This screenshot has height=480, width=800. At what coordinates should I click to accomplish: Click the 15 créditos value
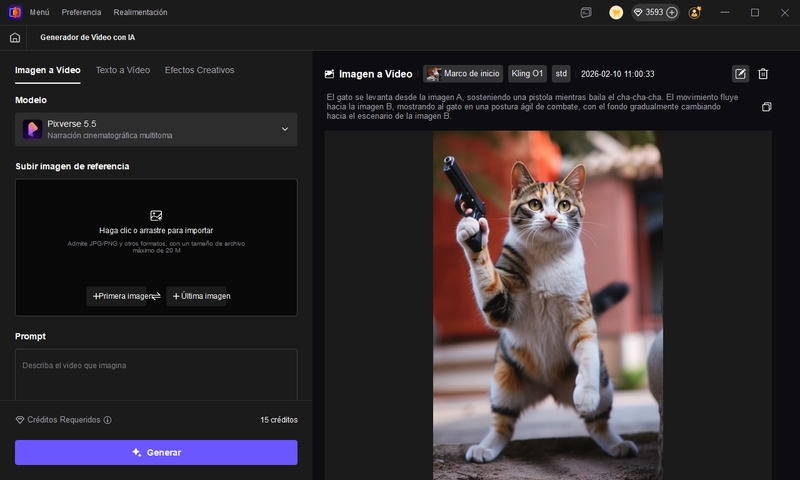click(279, 420)
